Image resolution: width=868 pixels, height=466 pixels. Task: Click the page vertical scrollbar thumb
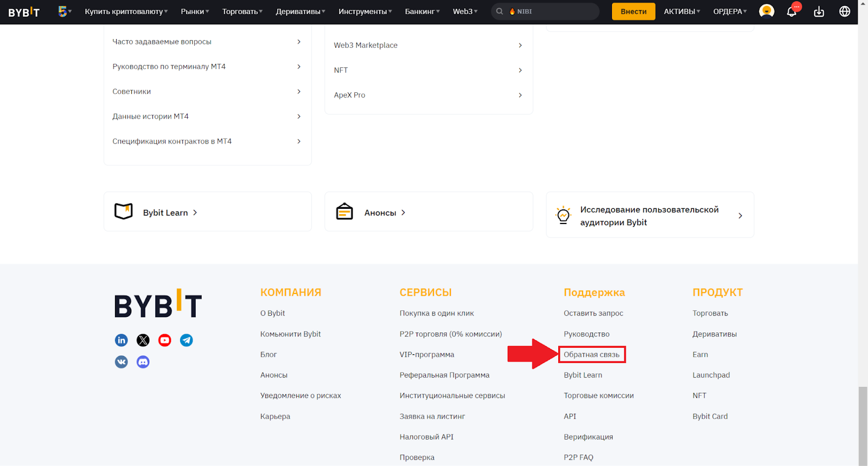coord(863,426)
